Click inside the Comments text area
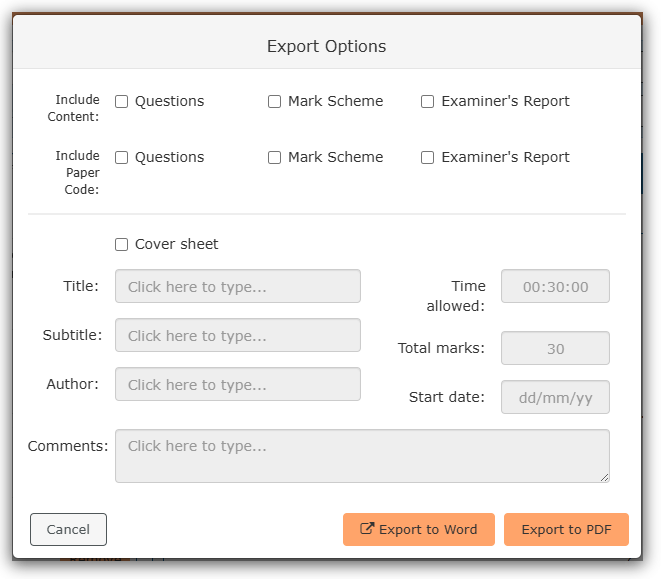 click(x=362, y=456)
